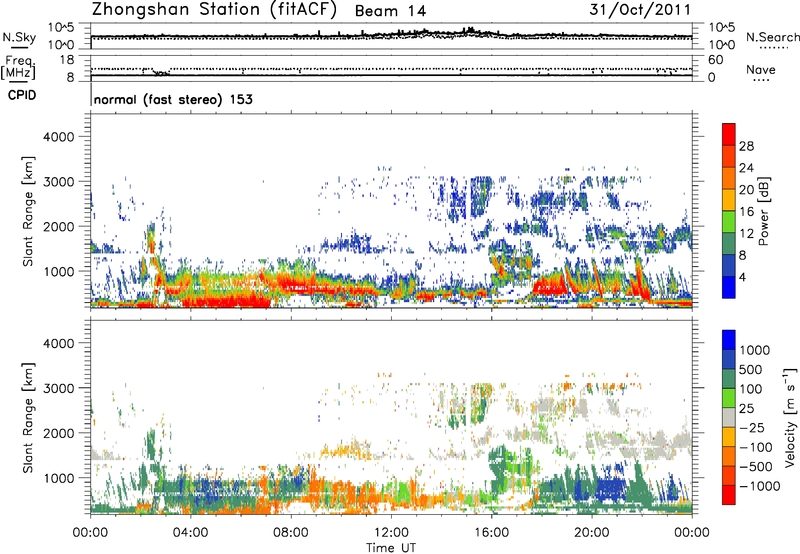Click the '12:00' time axis tick
The image size is (800, 554).
tap(391, 533)
